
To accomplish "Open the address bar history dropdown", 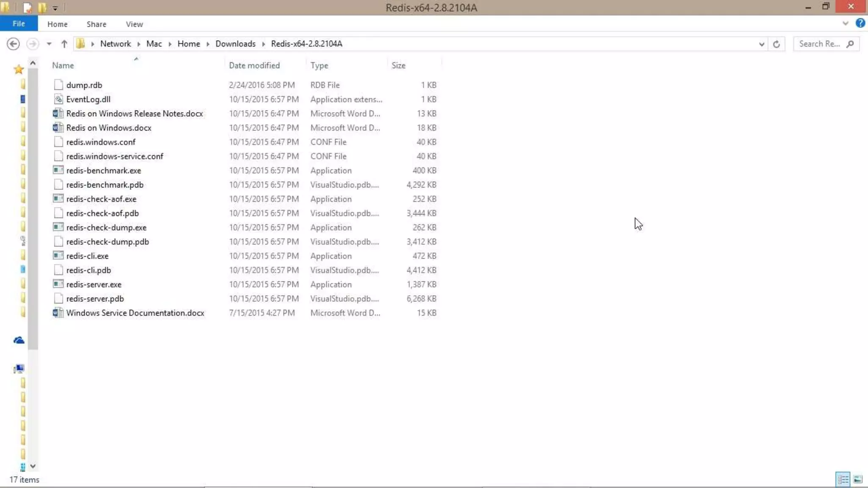I will point(761,44).
